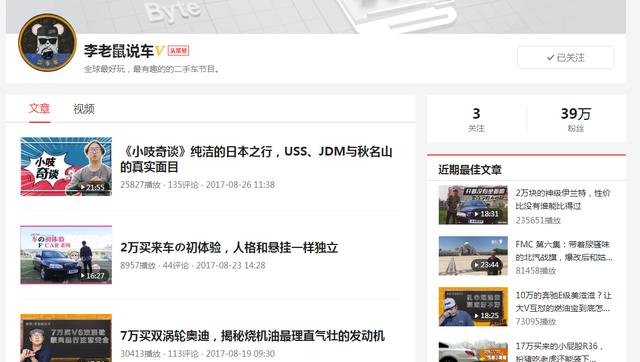
Task: Click the 近期最佳文章 heading
Action: coord(470,169)
